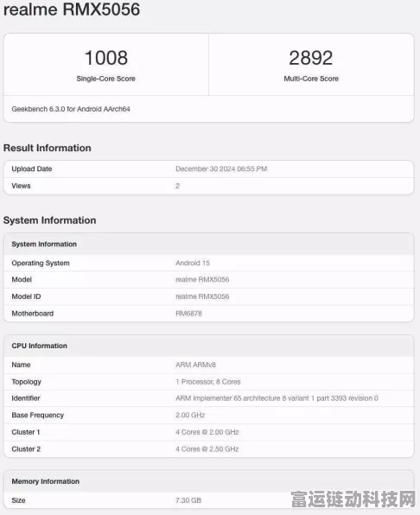Click the Cluster 1 label
The height and width of the screenshot is (515, 420).
[26, 432]
